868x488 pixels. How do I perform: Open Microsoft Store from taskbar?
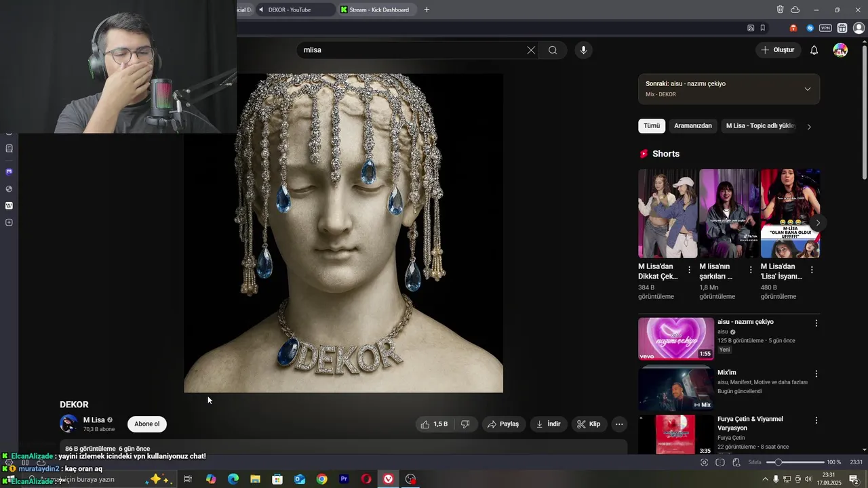tap(277, 479)
